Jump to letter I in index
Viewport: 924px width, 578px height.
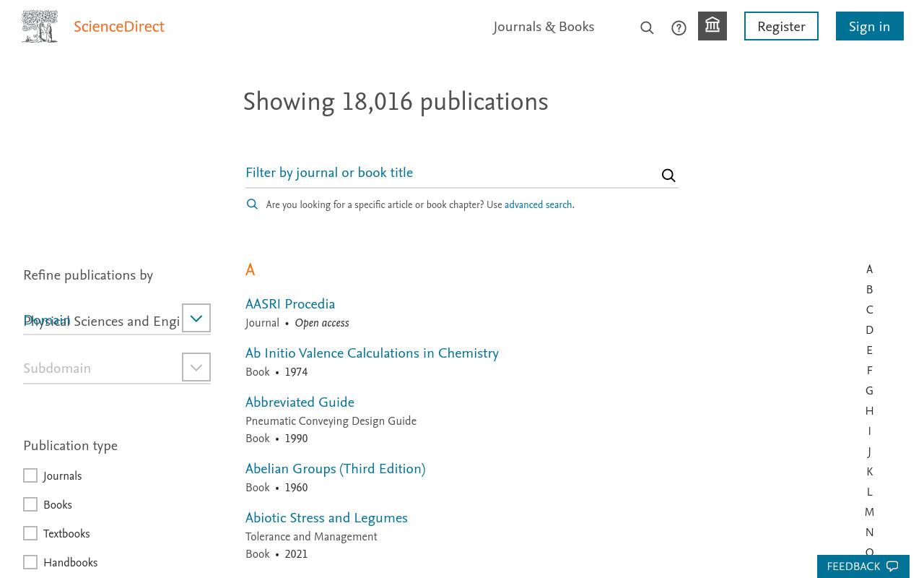click(869, 431)
